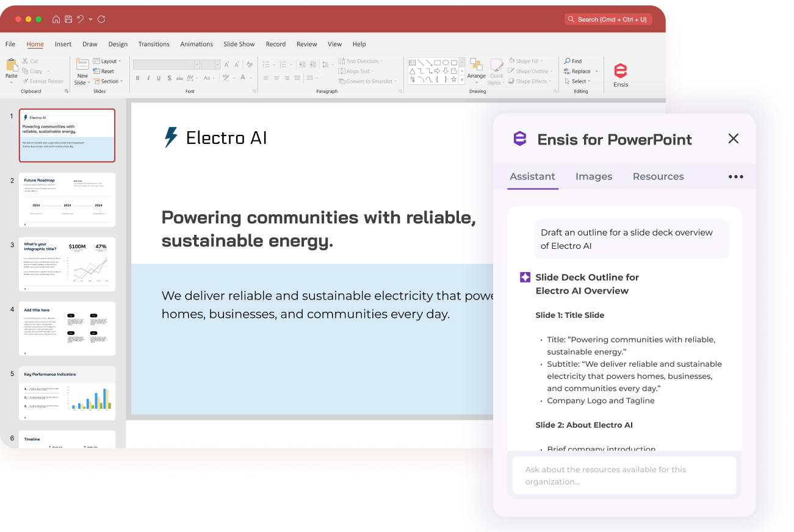Screen dimensions: 794x532
Task: Click the Redo circular arrow in the title bar
Action: [101, 19]
